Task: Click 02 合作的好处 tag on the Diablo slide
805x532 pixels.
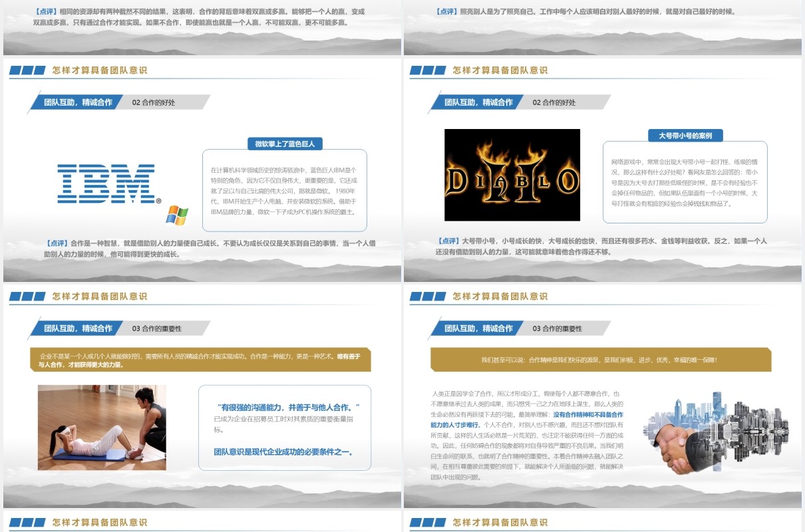Action: (x=554, y=102)
